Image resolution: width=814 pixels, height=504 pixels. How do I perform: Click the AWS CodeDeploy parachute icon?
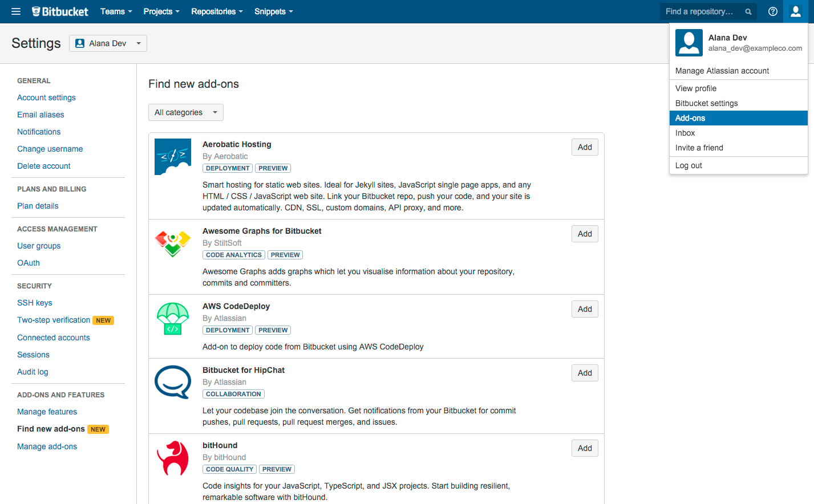click(x=173, y=319)
